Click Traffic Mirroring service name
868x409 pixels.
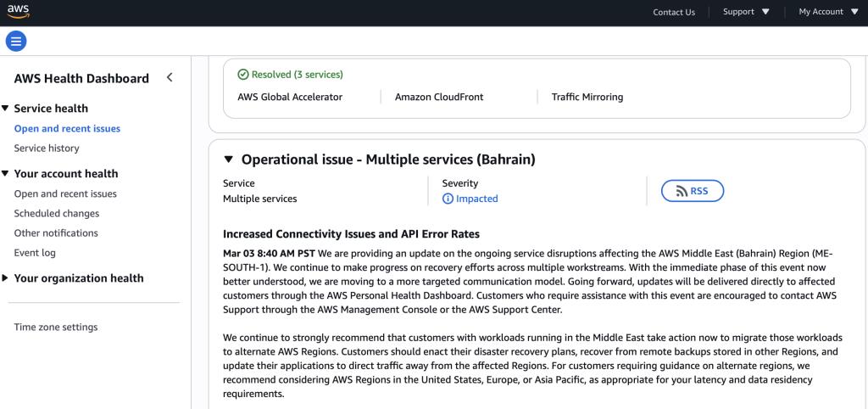(587, 97)
